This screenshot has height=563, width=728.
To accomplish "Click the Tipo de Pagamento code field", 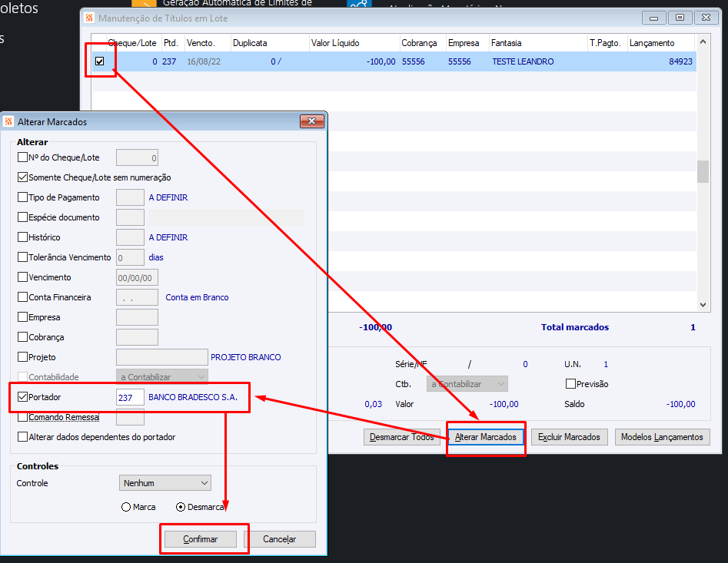I will click(x=130, y=197).
